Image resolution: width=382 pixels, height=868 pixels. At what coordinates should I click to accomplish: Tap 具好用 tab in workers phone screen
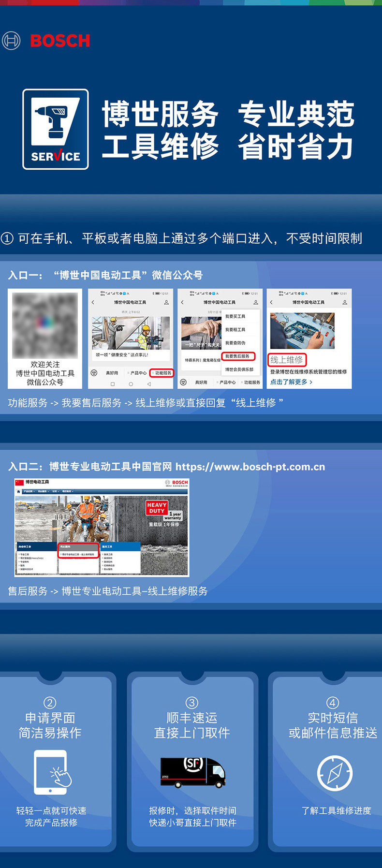112,373
